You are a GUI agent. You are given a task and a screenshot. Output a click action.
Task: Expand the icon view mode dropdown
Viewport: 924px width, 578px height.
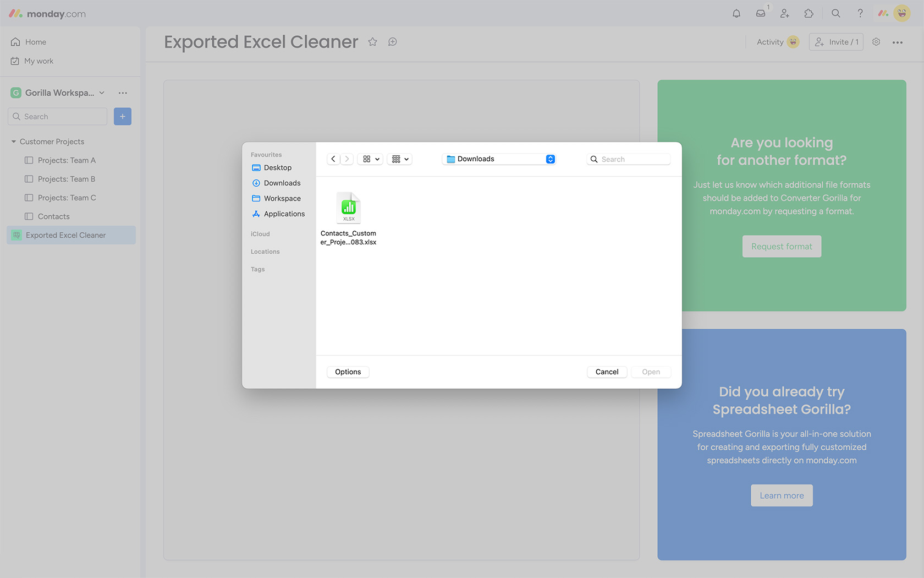click(371, 159)
